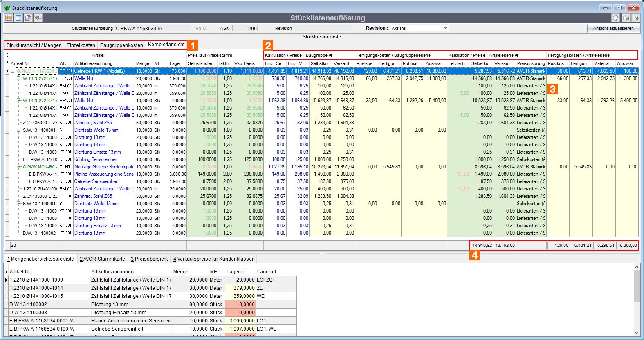
Task: Click the Selbstkosten column header
Action: click(x=202, y=63)
